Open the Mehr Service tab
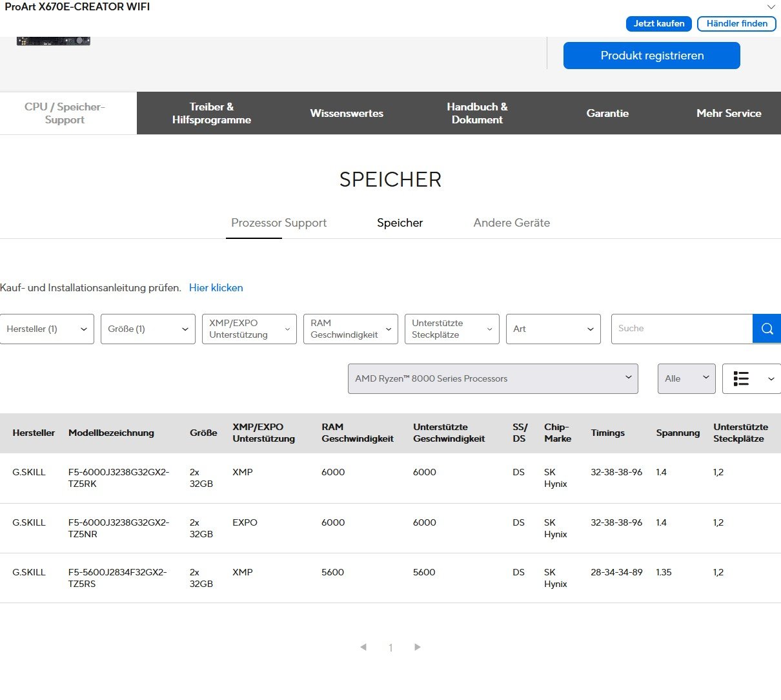The width and height of the screenshot is (781, 700). coord(729,113)
